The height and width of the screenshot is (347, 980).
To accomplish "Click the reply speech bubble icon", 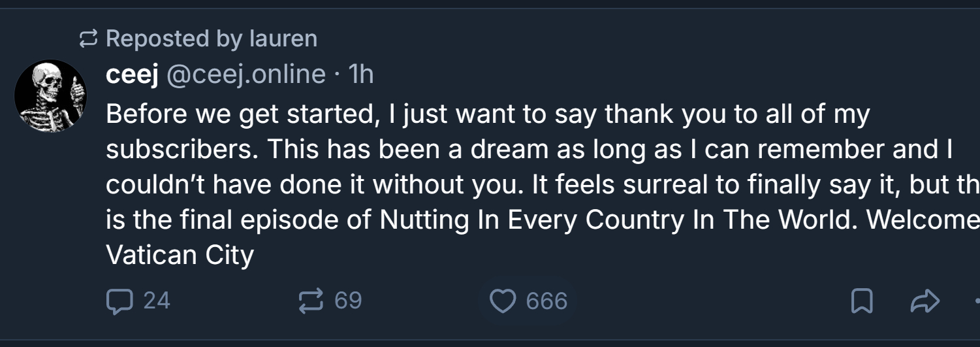I will 119,301.
